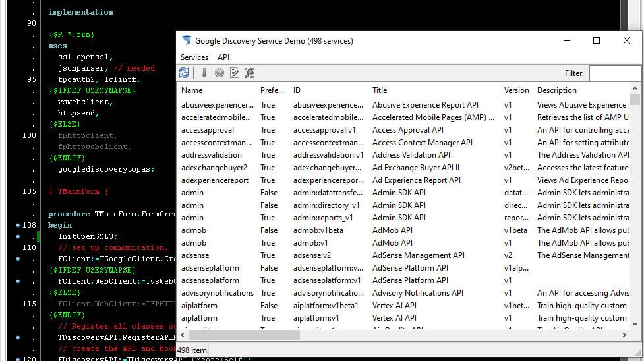Click the horizontal scrollbar right arrow

(x=624, y=335)
